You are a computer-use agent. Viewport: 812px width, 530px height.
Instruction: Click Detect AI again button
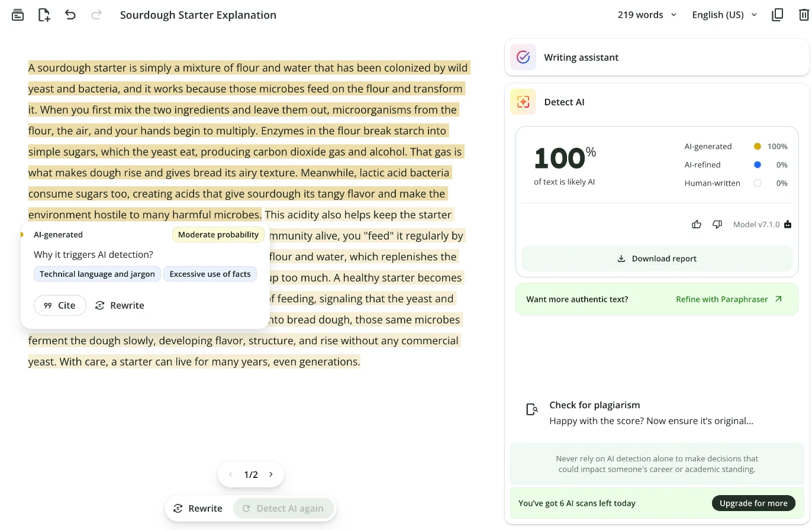[283, 508]
